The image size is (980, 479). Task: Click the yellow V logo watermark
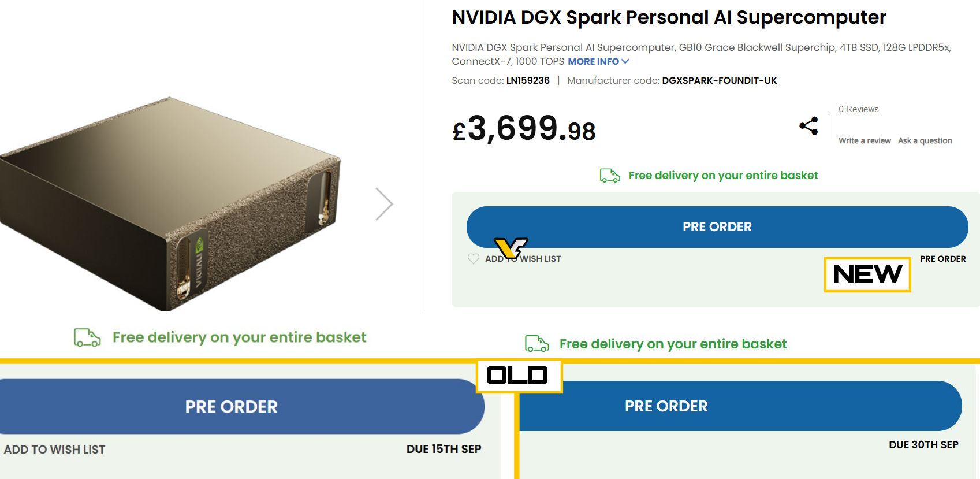click(511, 247)
